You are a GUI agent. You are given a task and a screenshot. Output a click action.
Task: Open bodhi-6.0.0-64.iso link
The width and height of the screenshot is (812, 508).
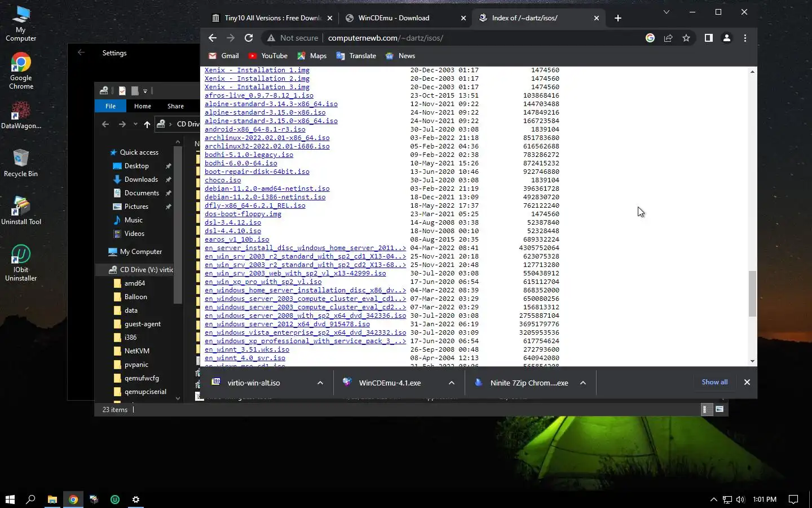[x=241, y=163]
